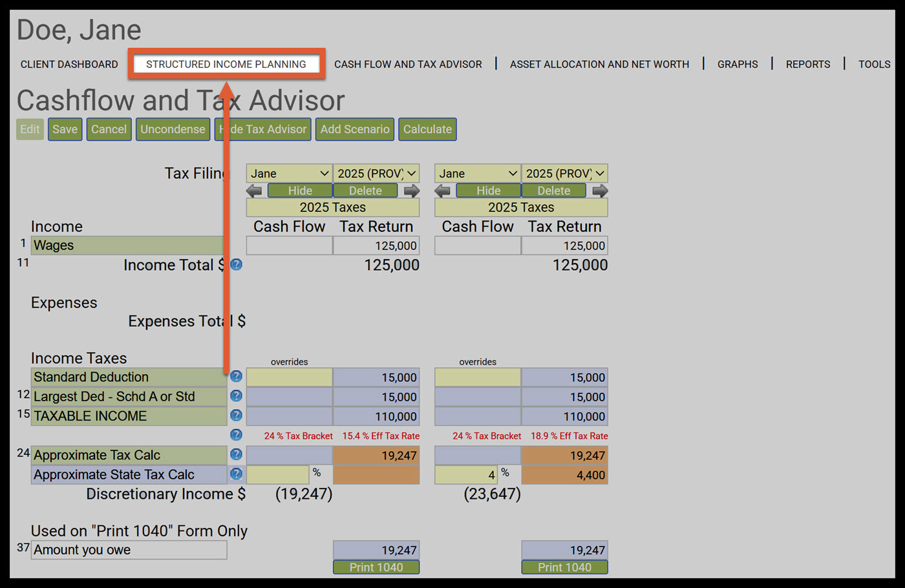This screenshot has height=588, width=905.
Task: Click Hide Tax Advisor button
Action: click(x=263, y=129)
